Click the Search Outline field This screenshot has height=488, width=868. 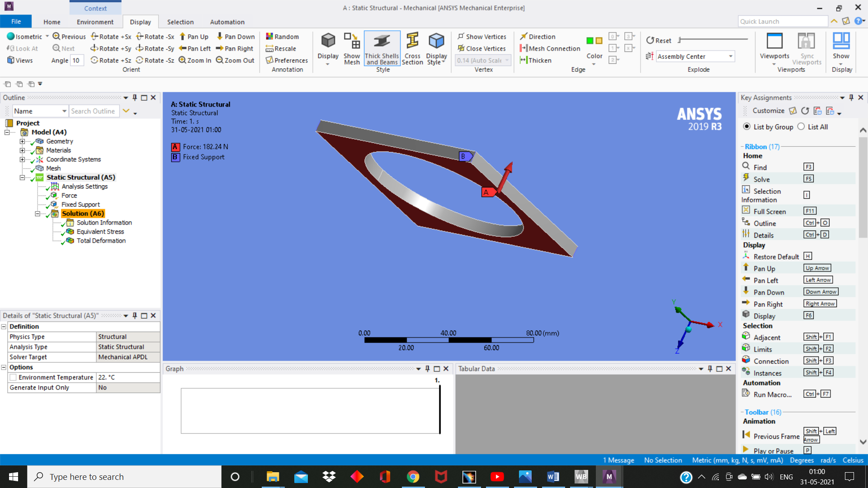(93, 111)
